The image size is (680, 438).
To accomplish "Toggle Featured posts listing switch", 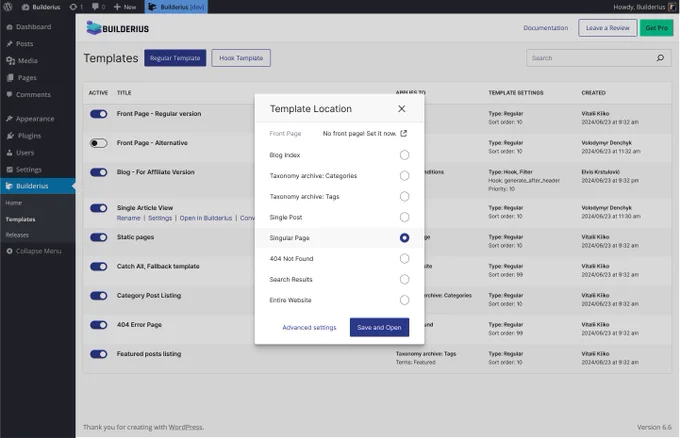I will tap(98, 354).
